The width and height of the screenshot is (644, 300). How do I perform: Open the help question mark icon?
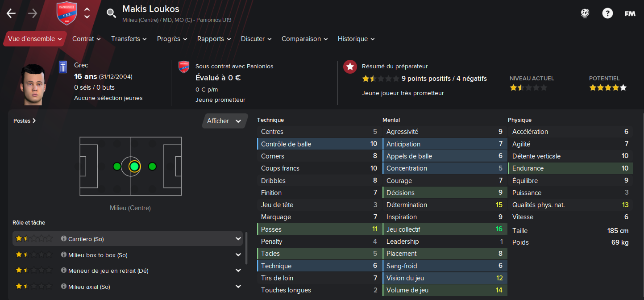point(607,13)
